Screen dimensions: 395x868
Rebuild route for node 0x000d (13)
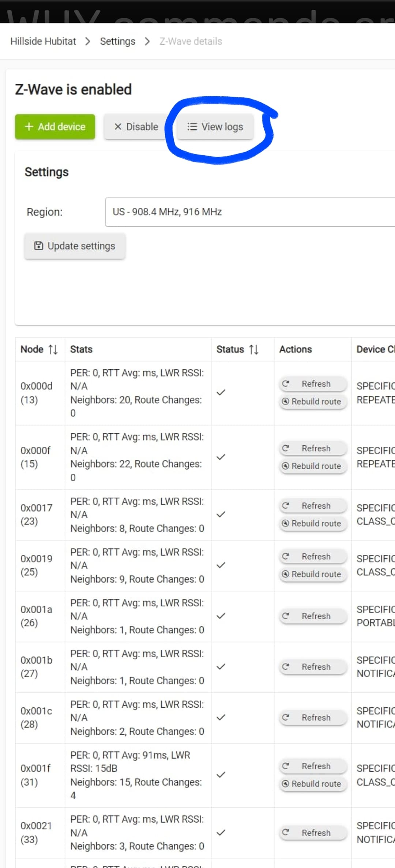point(313,401)
